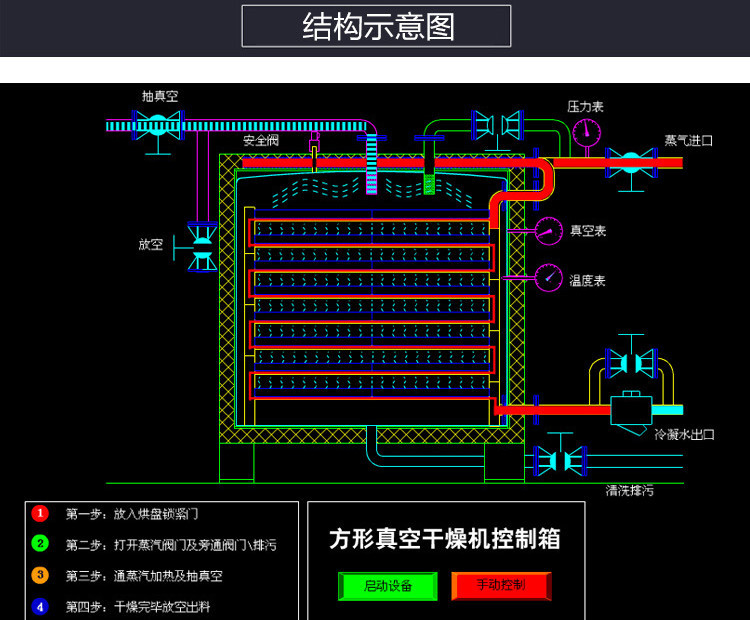Click the 抽真空 vacuum valve symbol
This screenshot has width=750, height=620.
tap(157, 124)
